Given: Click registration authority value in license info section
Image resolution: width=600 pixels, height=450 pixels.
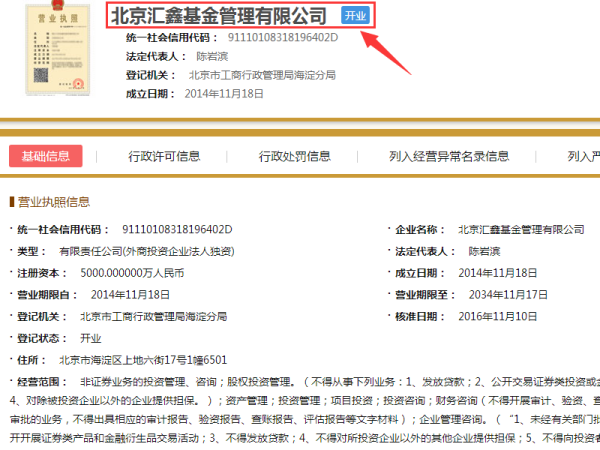Looking at the screenshot, I should [153, 317].
